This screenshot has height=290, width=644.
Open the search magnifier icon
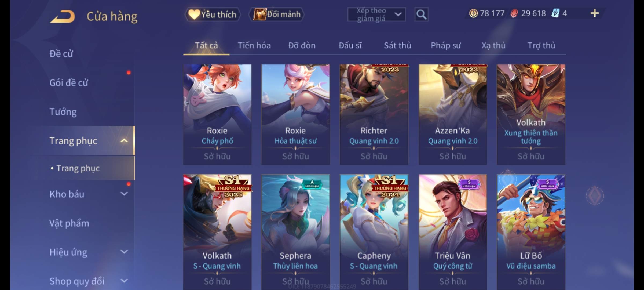click(421, 15)
